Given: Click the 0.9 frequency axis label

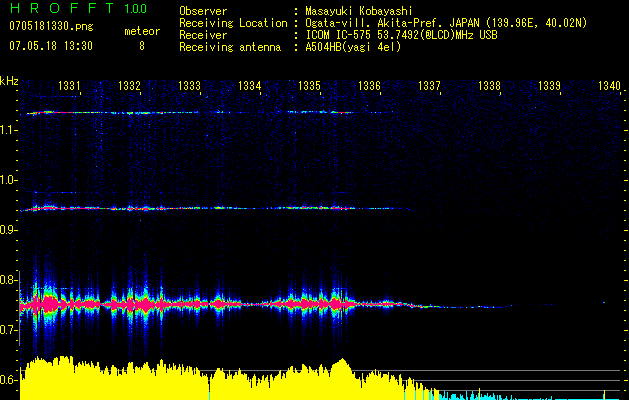Looking at the screenshot, I should pos(8,230).
